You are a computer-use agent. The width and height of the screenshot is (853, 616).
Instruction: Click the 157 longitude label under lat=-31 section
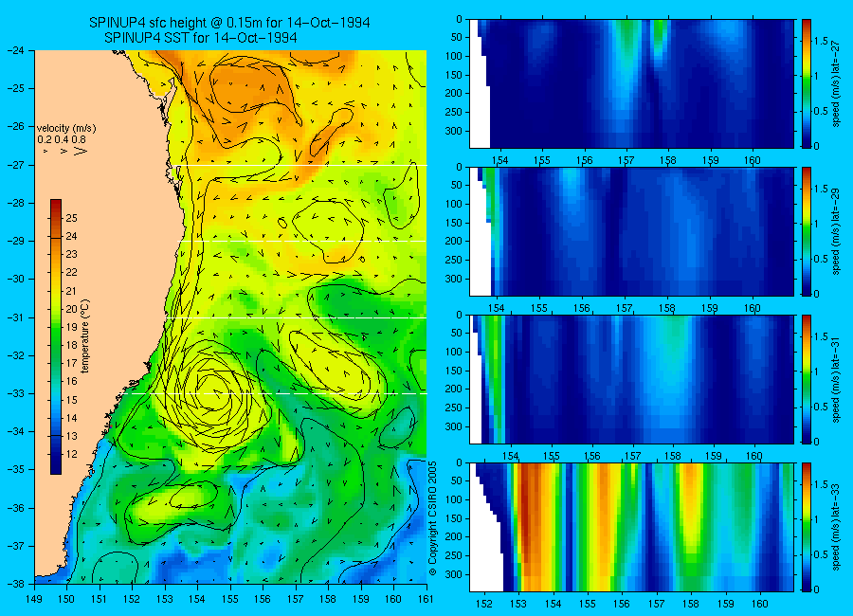[633, 456]
